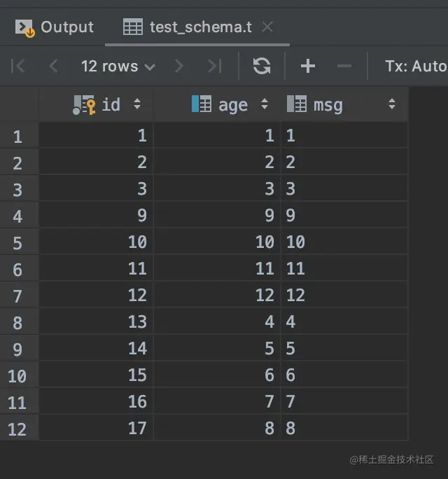Select the test_schema.t tab
Screen dimensions: 448x479
click(x=187, y=27)
